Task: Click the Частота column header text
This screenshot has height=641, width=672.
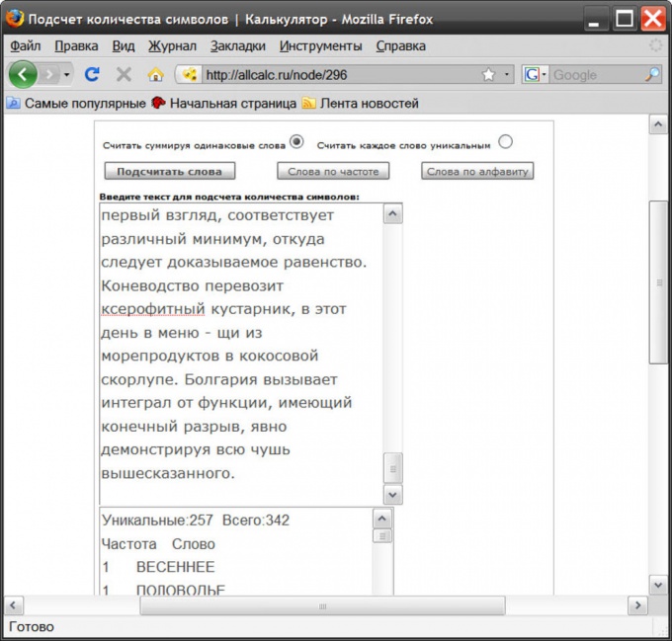Action: coord(129,544)
